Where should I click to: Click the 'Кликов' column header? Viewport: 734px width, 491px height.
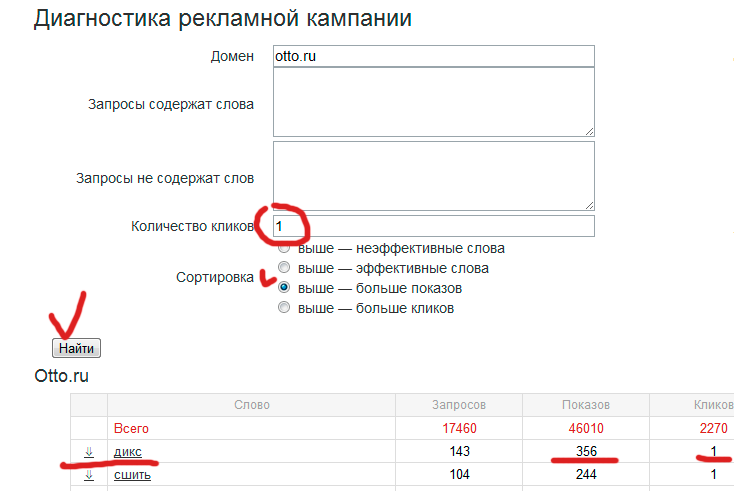coord(713,405)
